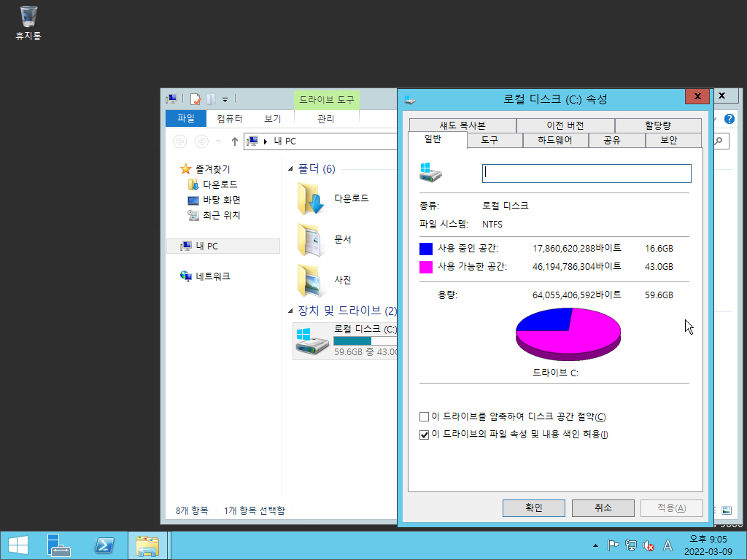747x560 pixels.
Task: Click the Explorer system icon in the title bar
Action: coord(171,99)
